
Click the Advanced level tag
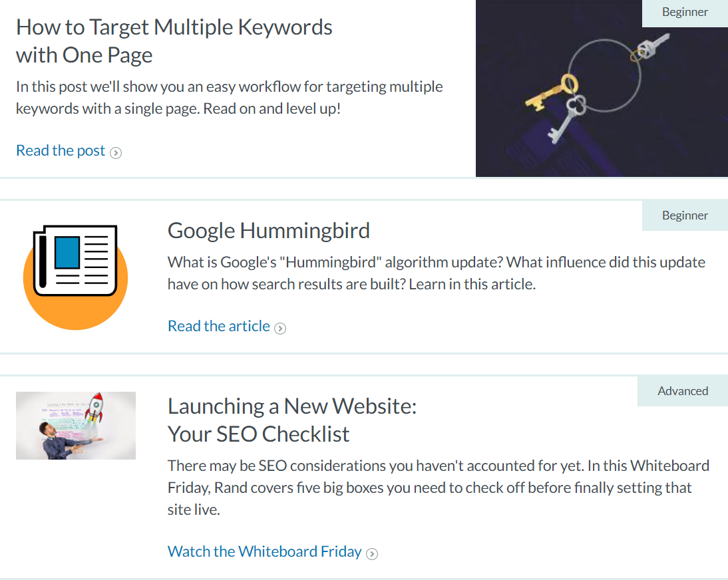pos(683,391)
